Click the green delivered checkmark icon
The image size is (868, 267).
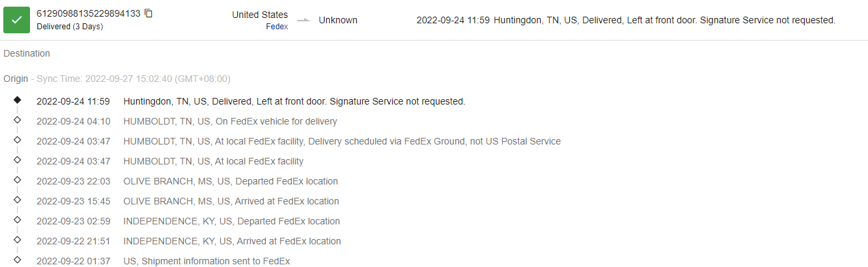[x=17, y=20]
